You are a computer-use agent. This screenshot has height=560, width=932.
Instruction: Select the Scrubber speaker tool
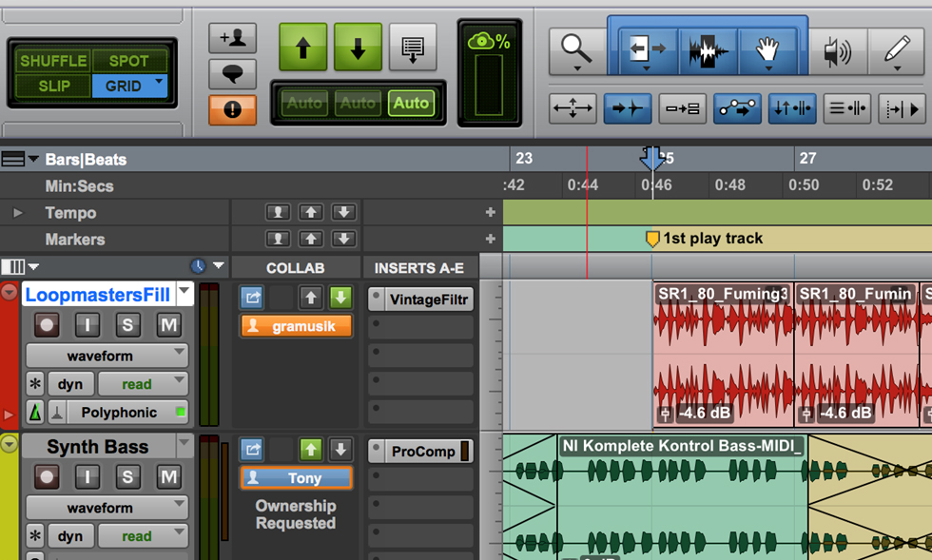coord(837,49)
